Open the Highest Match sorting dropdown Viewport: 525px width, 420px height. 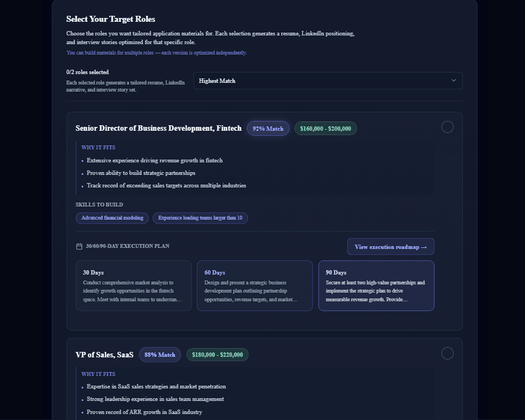(x=328, y=80)
